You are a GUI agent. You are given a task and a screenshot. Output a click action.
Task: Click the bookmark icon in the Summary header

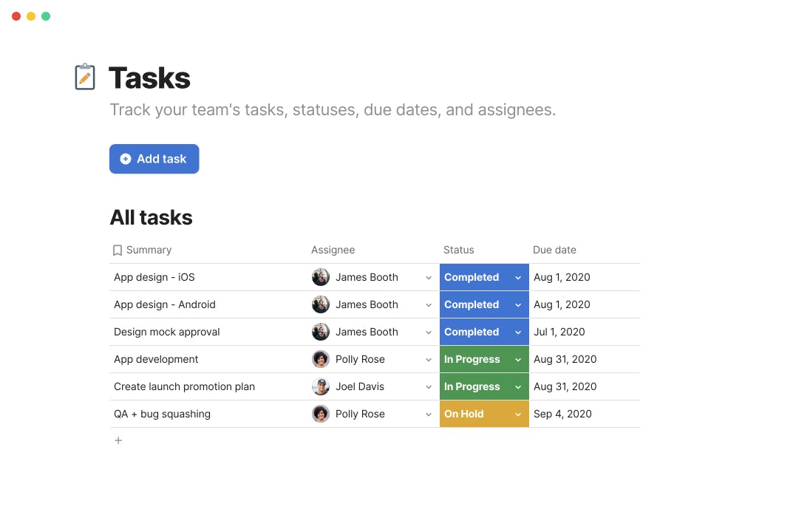[118, 250]
